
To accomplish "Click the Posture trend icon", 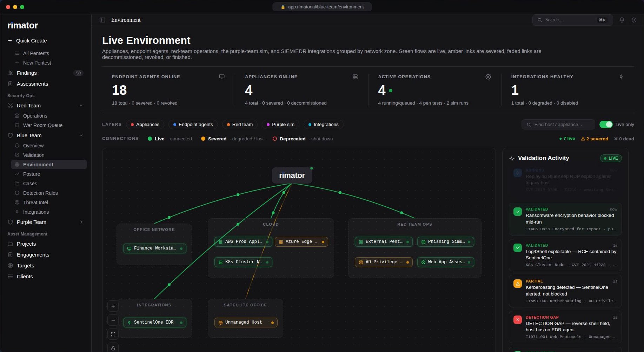I will 17,174.
